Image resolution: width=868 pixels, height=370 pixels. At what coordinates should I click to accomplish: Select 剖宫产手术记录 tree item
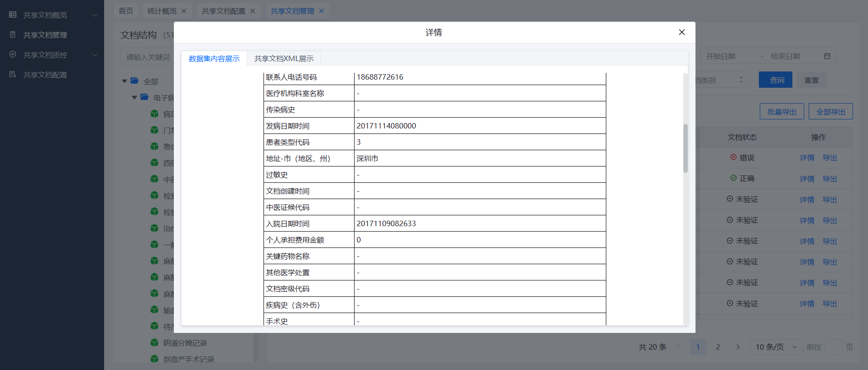point(189,359)
